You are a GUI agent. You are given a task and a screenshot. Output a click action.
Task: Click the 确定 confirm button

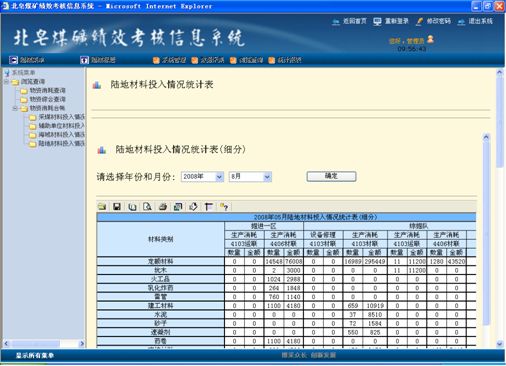[x=331, y=176]
